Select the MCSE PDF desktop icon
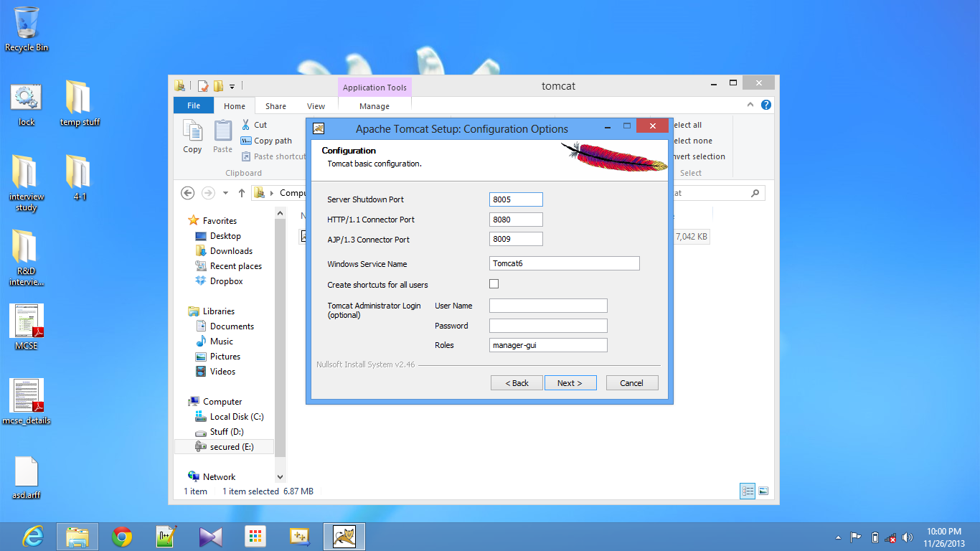Image resolution: width=980 pixels, height=551 pixels. coord(27,327)
